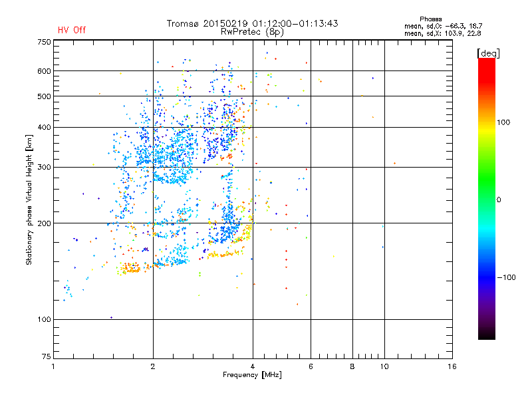The image size is (532, 399).
Task: Click the x-axis '2' tick label
Action: coord(153,366)
